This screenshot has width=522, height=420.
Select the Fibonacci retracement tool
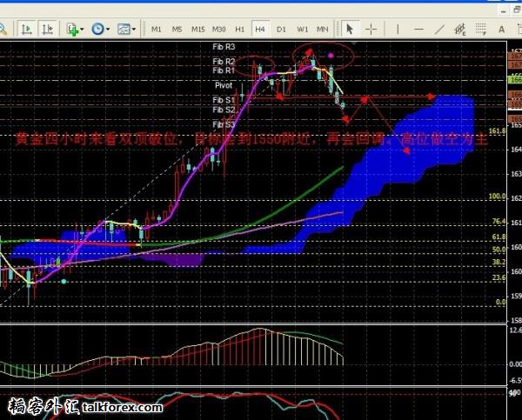(481, 30)
